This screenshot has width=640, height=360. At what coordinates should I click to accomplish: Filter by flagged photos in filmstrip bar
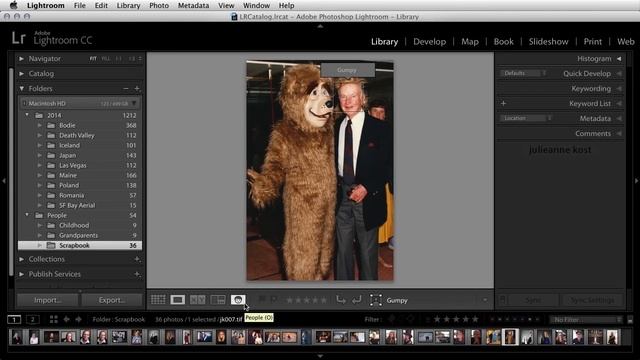coord(391,319)
